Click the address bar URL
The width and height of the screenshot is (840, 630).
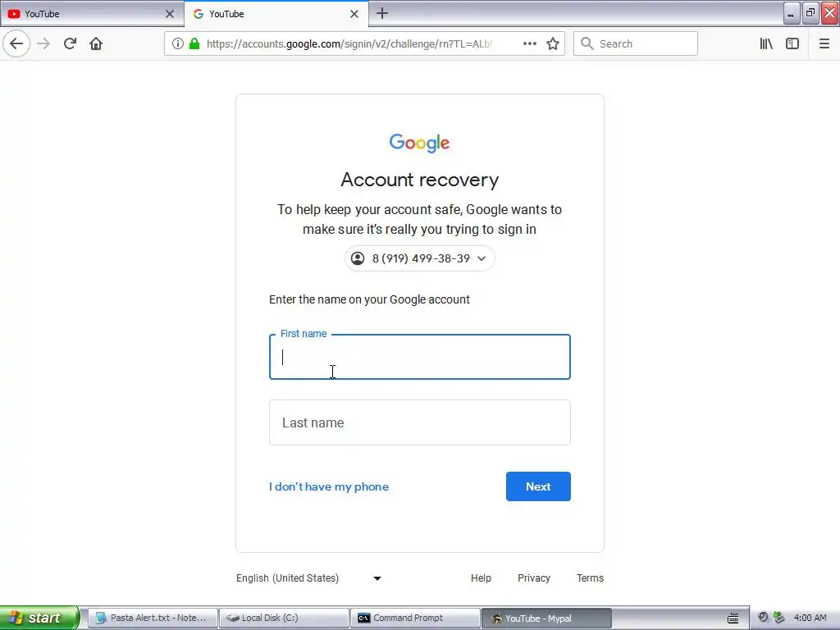pyautogui.click(x=349, y=44)
